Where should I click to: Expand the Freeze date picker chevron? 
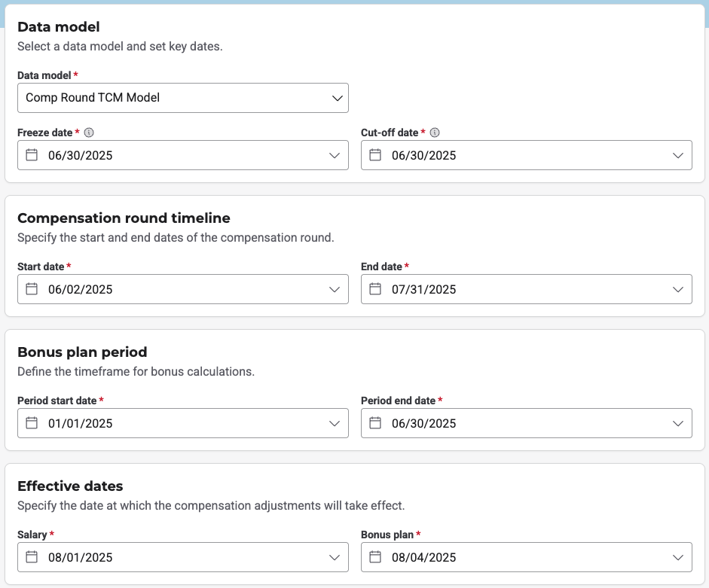tap(335, 156)
